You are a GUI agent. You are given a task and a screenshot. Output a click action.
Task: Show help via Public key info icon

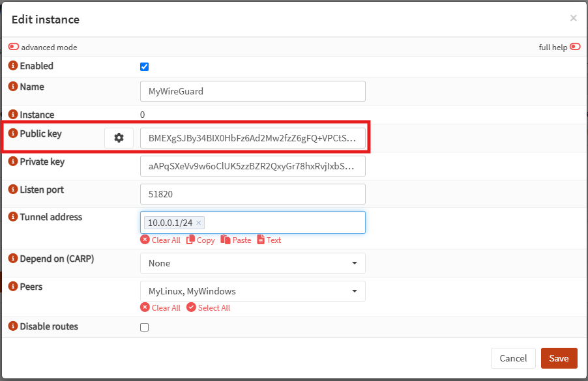pyautogui.click(x=13, y=134)
